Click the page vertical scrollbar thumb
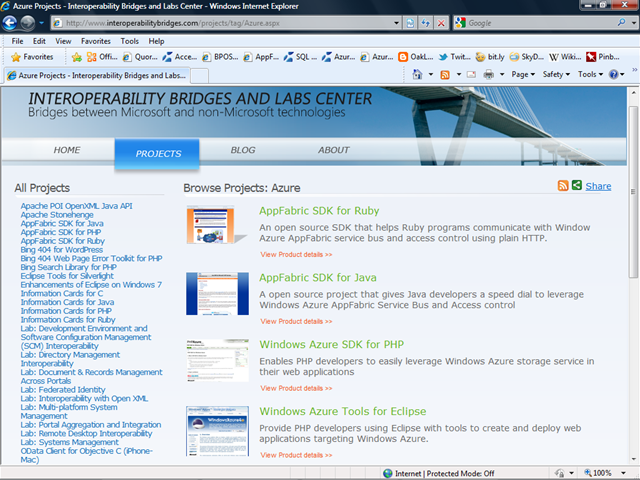 (x=633, y=192)
